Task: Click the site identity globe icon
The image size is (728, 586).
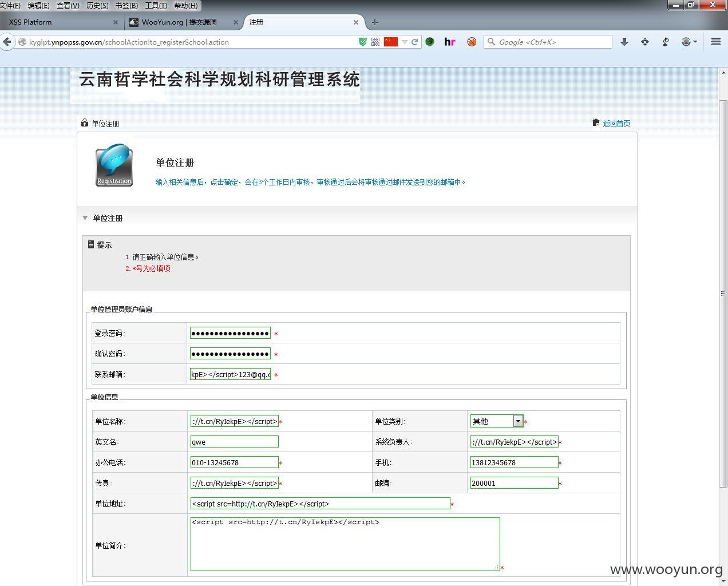Action: (22, 42)
